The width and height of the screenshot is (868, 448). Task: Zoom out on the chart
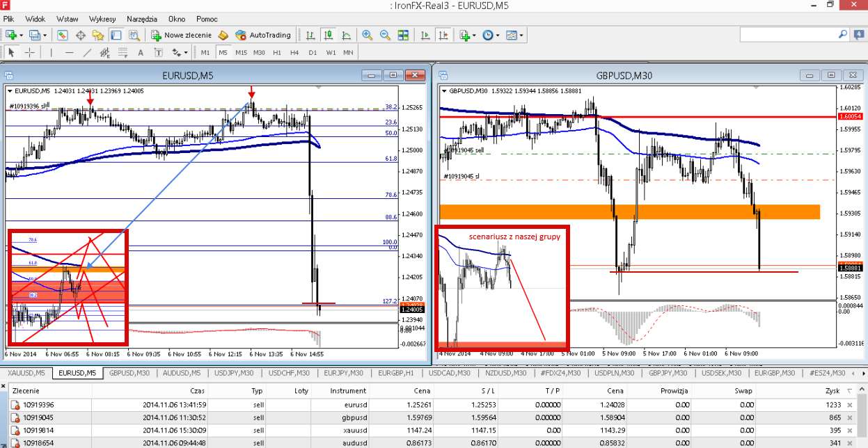pos(384,35)
